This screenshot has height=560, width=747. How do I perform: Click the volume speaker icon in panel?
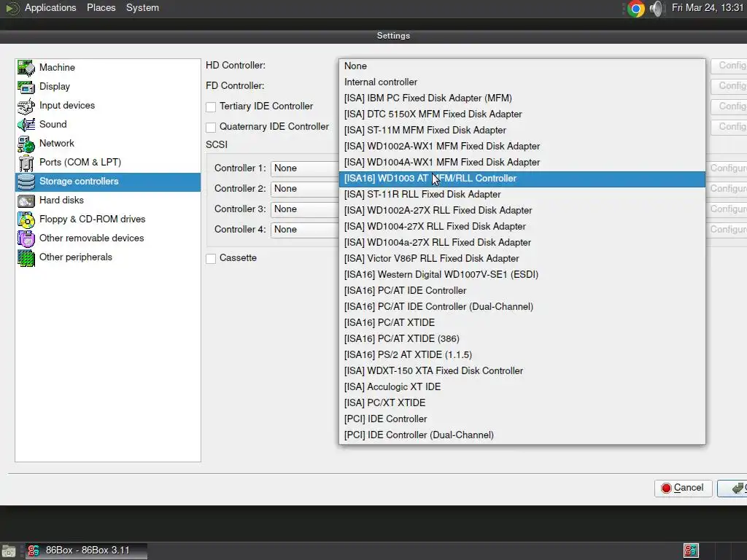pyautogui.click(x=656, y=9)
